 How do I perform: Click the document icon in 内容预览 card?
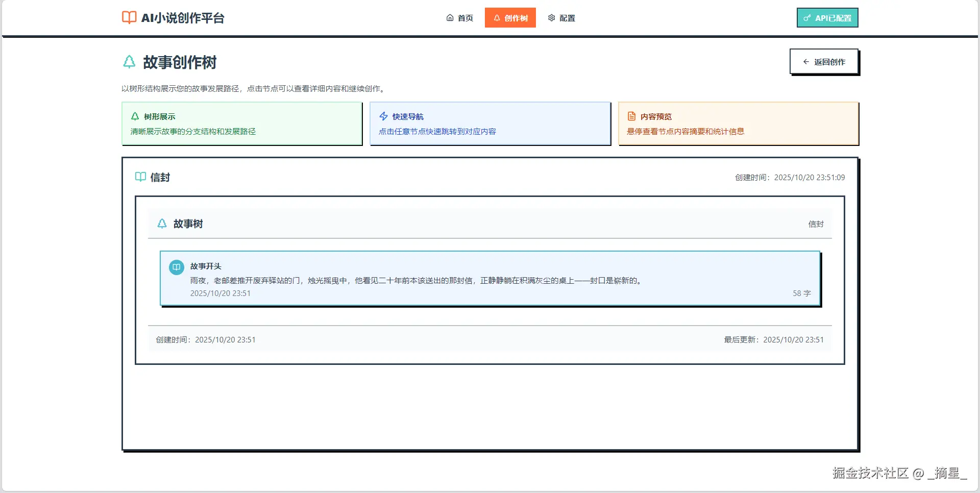[x=631, y=116]
